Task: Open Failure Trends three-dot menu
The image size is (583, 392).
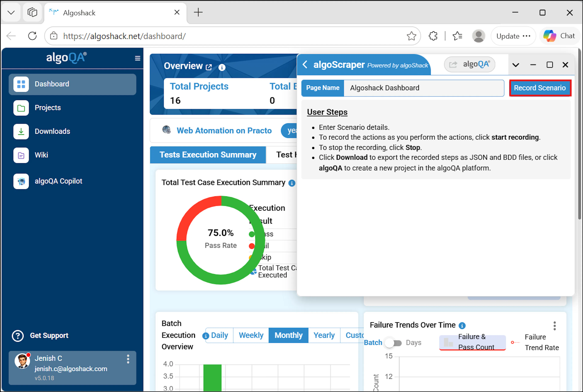Action: [x=554, y=326]
